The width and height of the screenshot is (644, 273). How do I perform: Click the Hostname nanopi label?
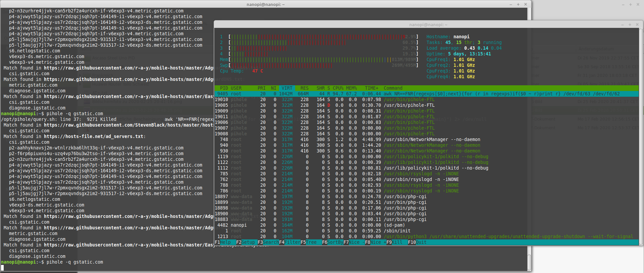[x=448, y=37]
